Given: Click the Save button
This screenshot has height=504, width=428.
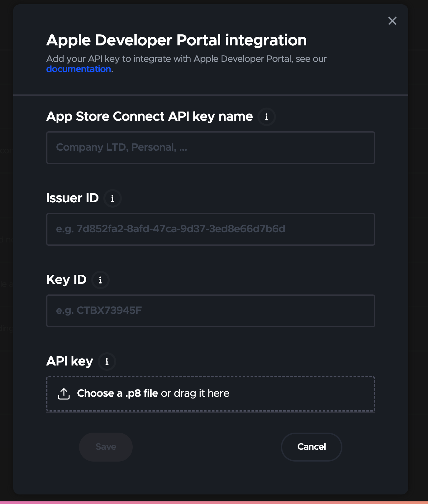Looking at the screenshot, I should (x=106, y=447).
